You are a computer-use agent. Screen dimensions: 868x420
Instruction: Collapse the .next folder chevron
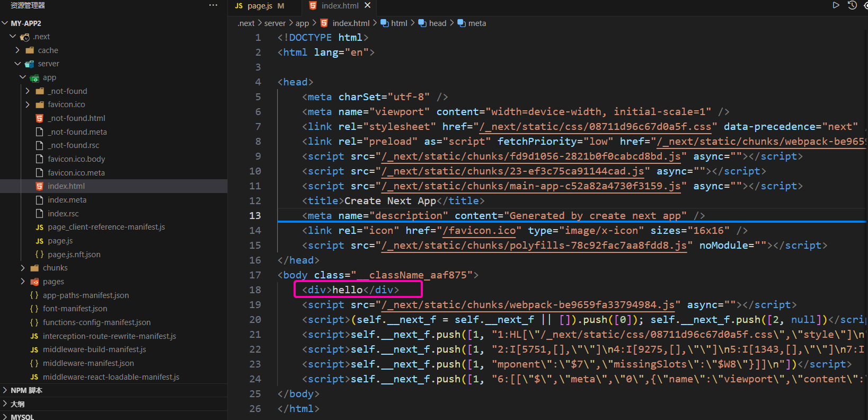click(x=13, y=37)
